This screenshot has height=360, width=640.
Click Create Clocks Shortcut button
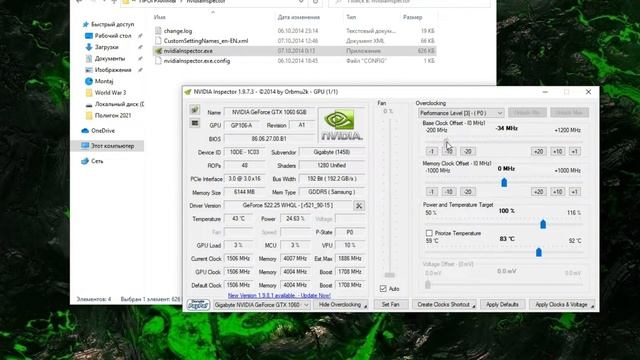444,304
